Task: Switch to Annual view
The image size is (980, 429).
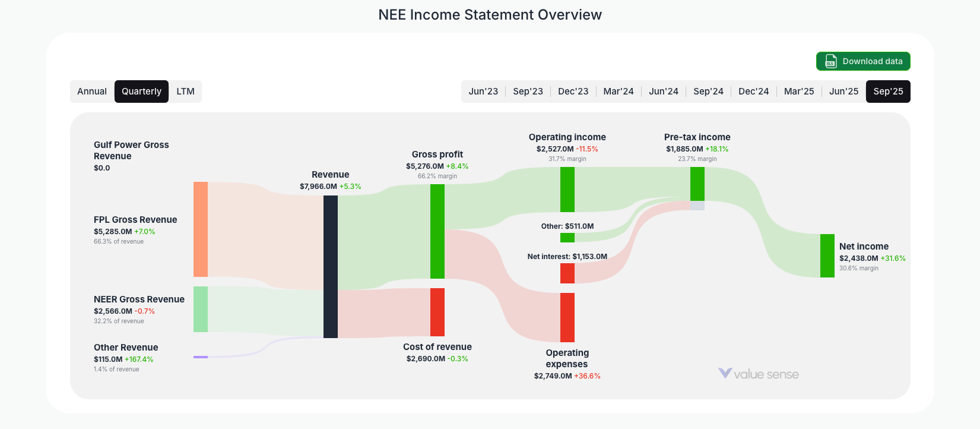Action: pyautogui.click(x=93, y=91)
